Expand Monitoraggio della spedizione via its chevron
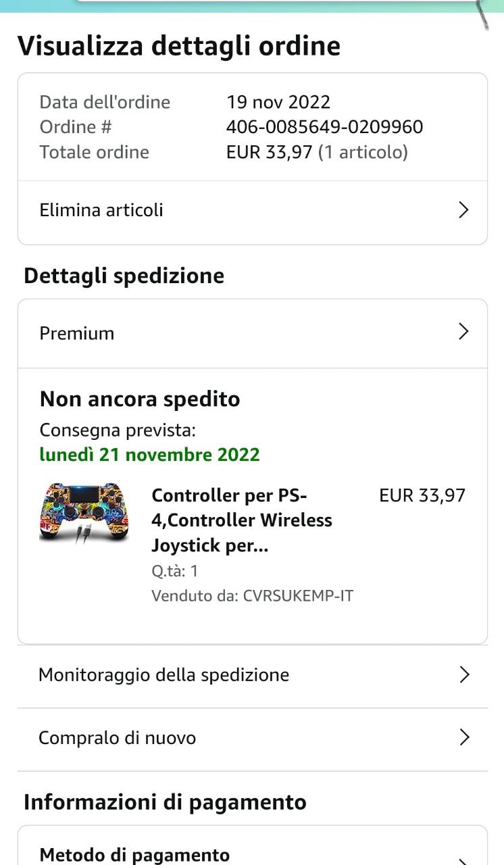Screen dimensions: 504x865 click(464, 674)
